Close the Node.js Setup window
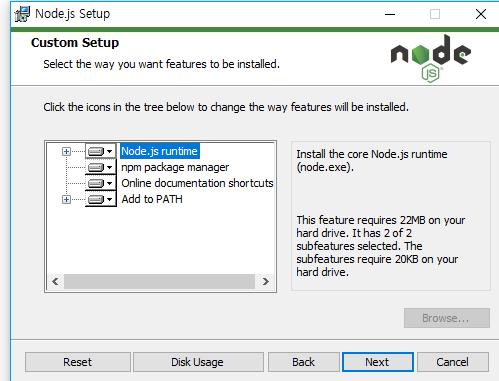 point(481,14)
